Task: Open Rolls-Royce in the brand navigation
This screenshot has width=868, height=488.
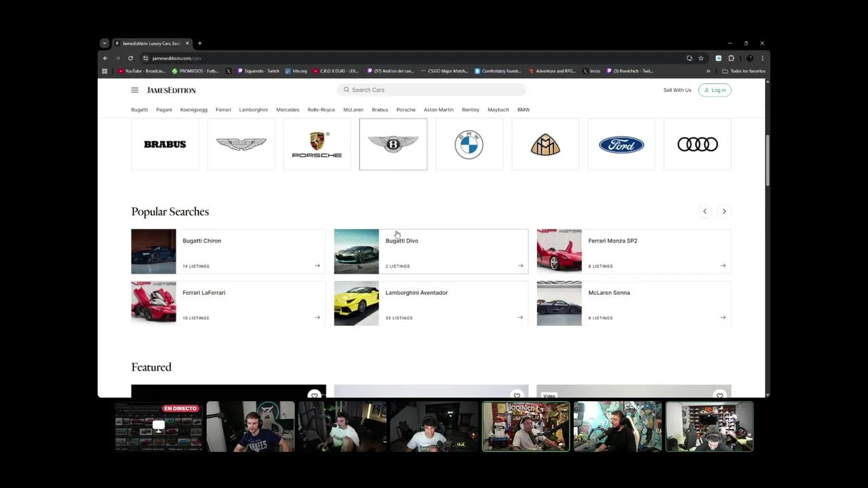Action: tap(321, 110)
